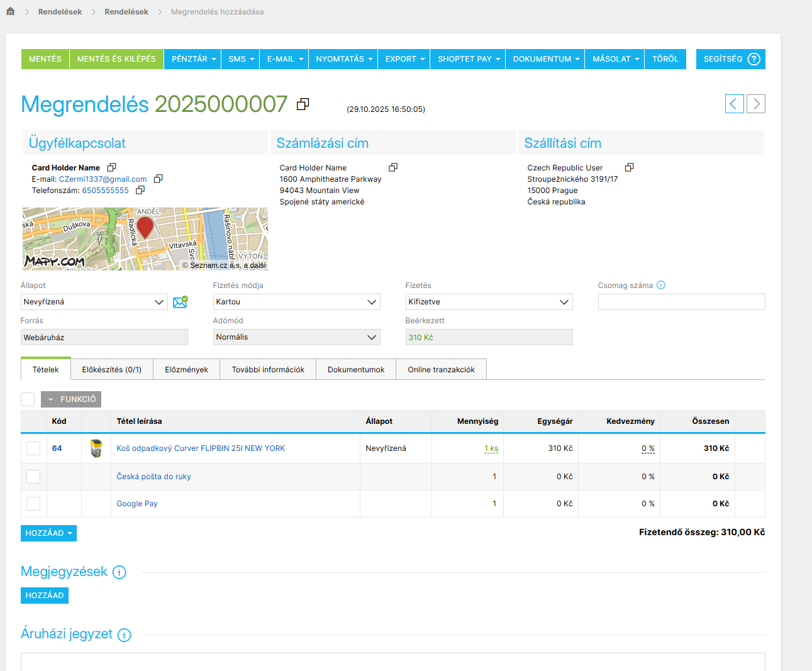812x671 pixels.
Task: Copy the billing address via its copy icon
Action: (393, 167)
